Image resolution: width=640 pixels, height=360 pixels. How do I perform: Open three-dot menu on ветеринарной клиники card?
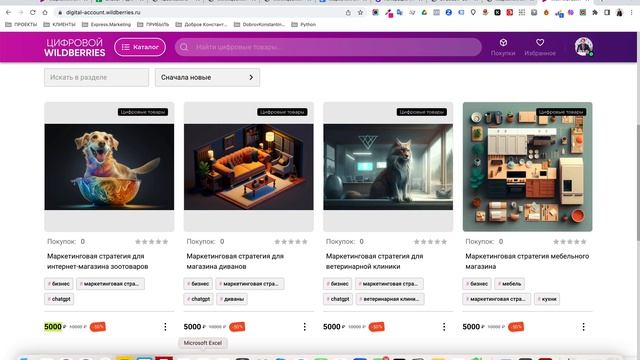[x=444, y=327]
